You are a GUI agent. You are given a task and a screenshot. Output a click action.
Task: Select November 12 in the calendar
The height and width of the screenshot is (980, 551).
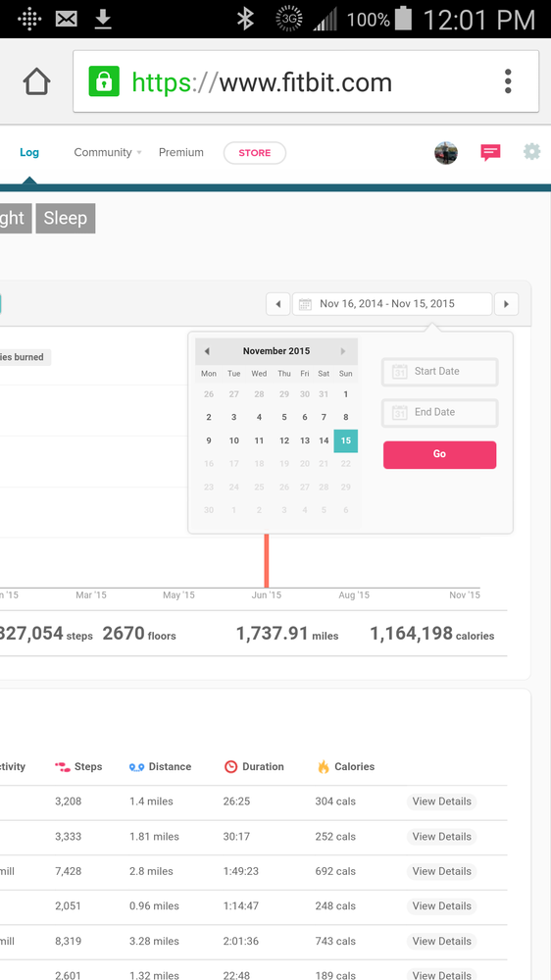click(284, 440)
